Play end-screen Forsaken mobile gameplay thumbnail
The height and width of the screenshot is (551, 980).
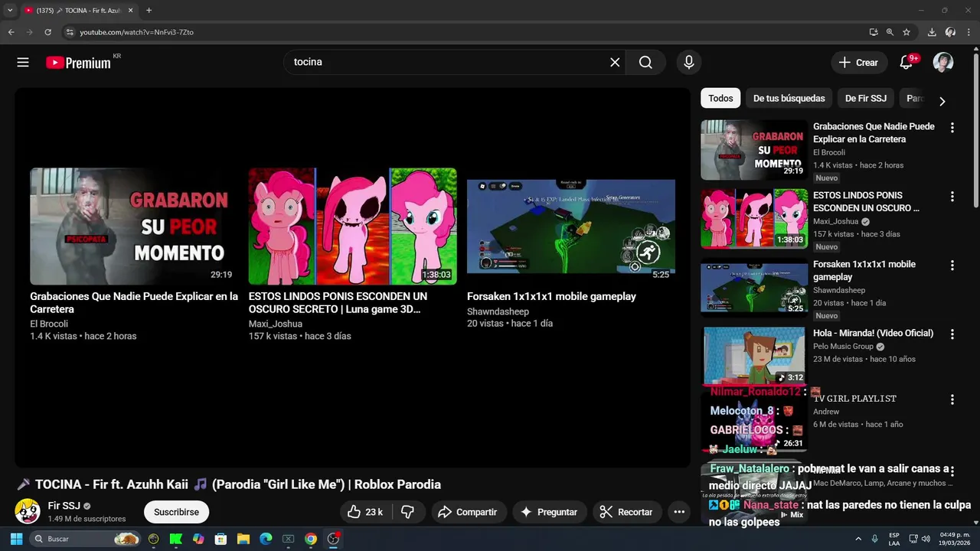[571, 227]
